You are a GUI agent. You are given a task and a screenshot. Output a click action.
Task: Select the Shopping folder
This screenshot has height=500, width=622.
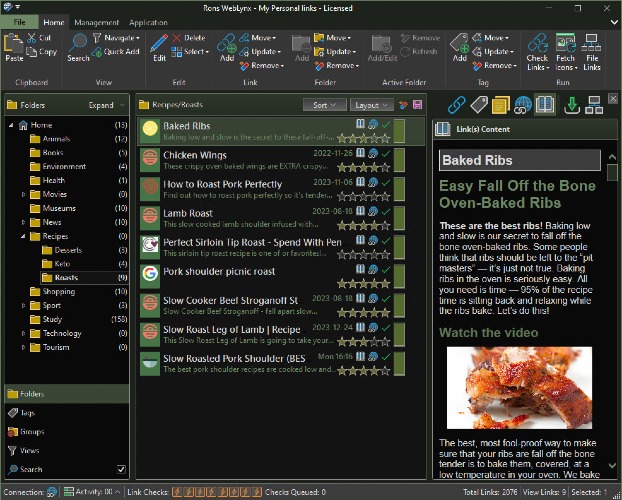tap(58, 292)
